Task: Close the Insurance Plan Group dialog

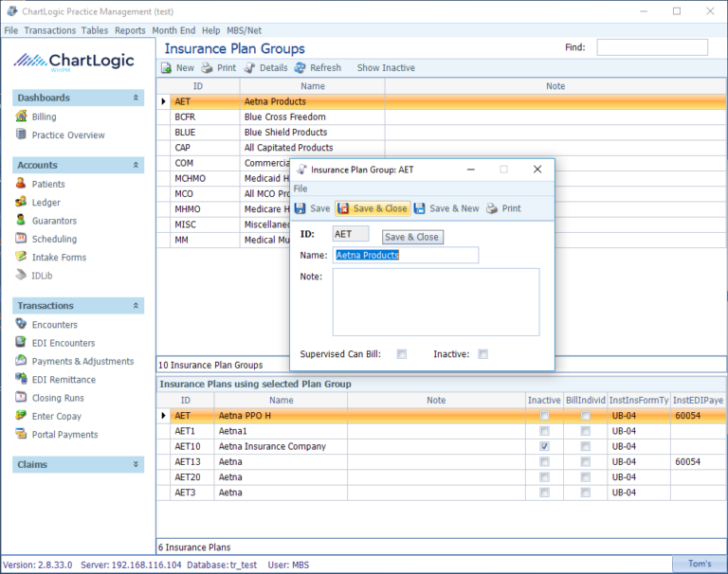Action: pos(537,170)
